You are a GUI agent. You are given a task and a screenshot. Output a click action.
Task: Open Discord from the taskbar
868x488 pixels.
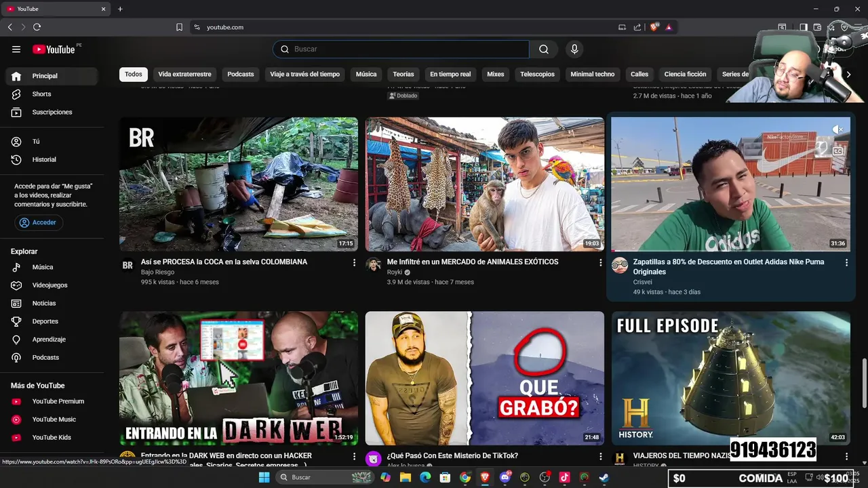(x=505, y=477)
